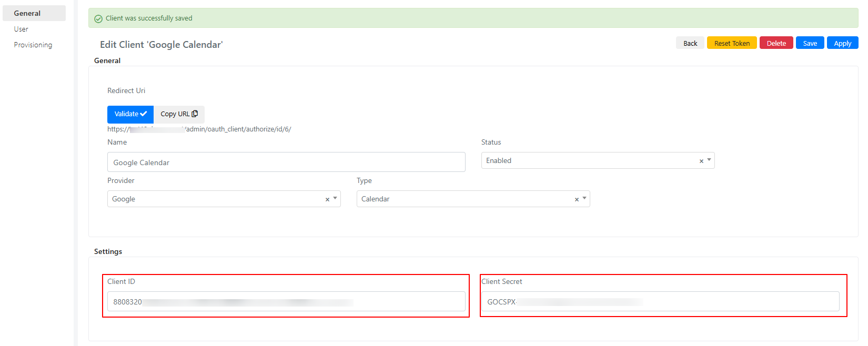The height and width of the screenshot is (346, 868).
Task: Save the client settings
Action: (810, 43)
